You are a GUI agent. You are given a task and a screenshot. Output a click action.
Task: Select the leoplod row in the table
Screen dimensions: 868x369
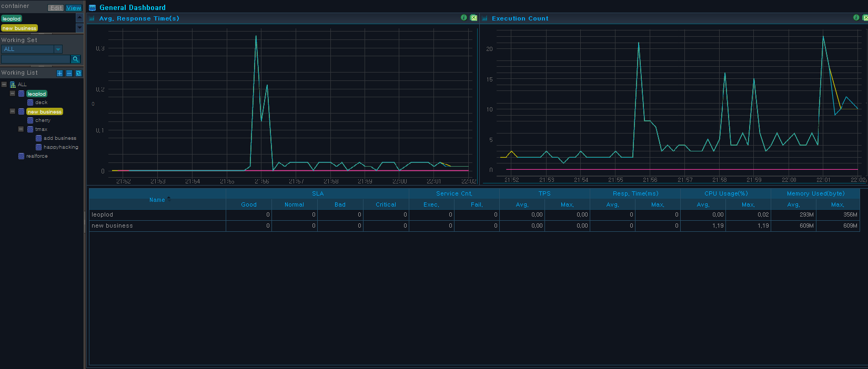[x=475, y=214]
